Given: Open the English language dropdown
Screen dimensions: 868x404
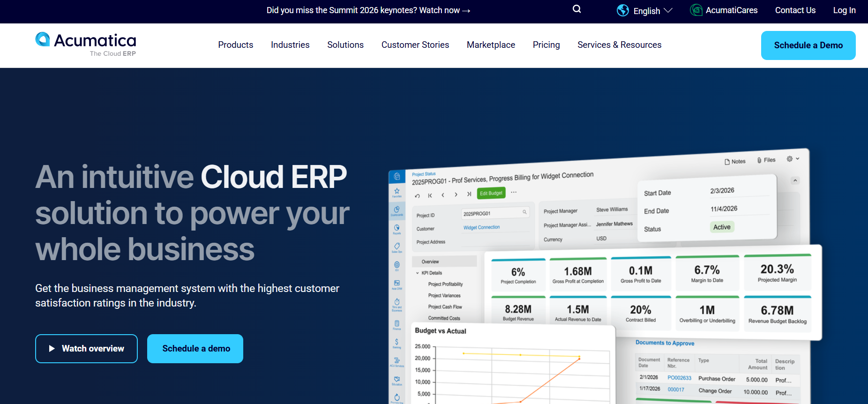Looking at the screenshot, I should (x=653, y=11).
